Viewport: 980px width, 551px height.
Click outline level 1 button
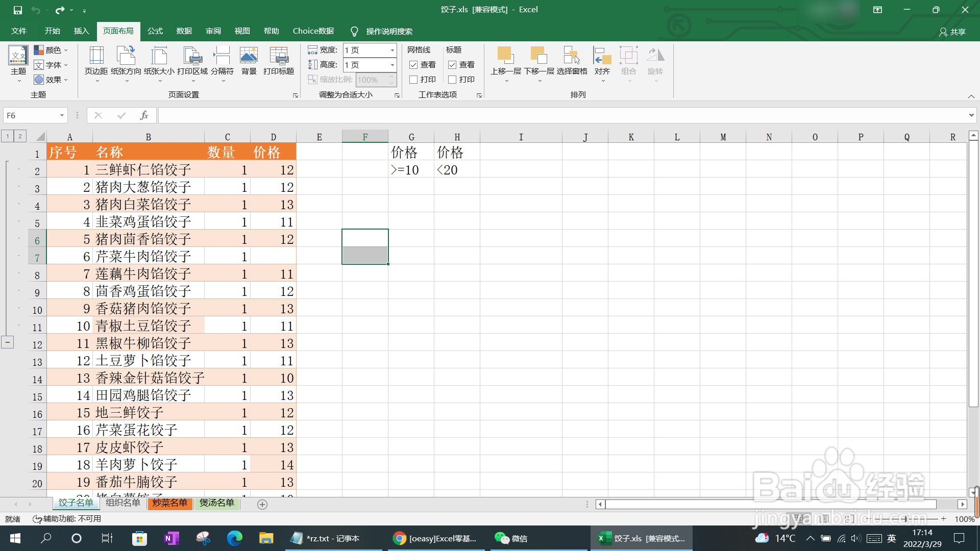tap(8, 136)
